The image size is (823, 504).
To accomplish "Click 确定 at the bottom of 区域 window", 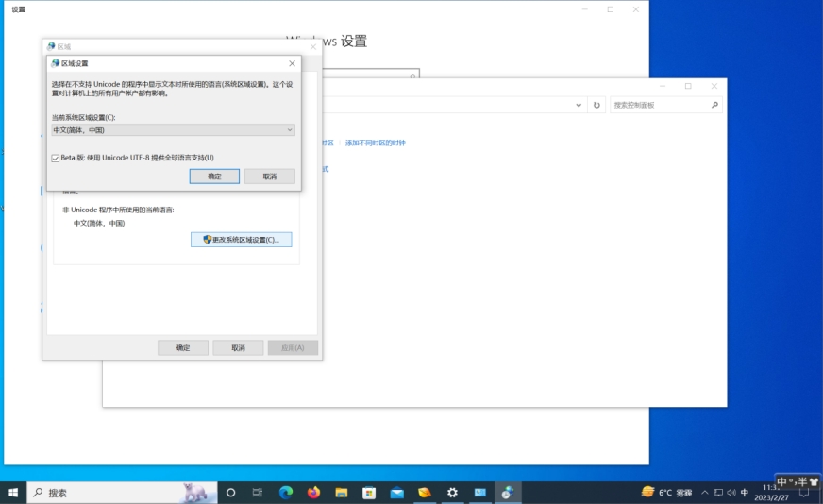I will point(183,347).
